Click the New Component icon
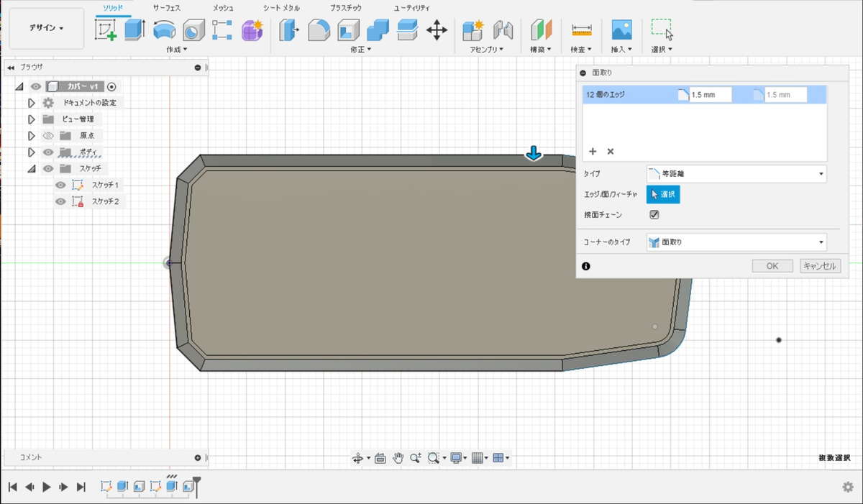 474,29
